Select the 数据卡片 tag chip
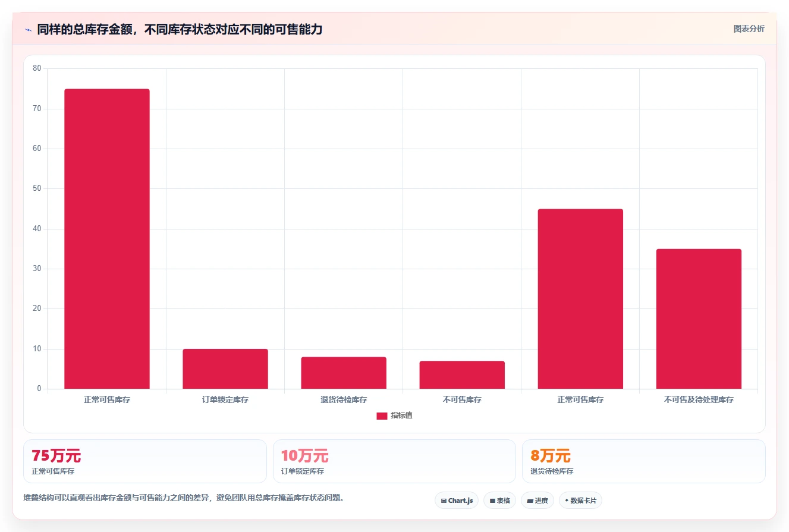 tap(580, 500)
